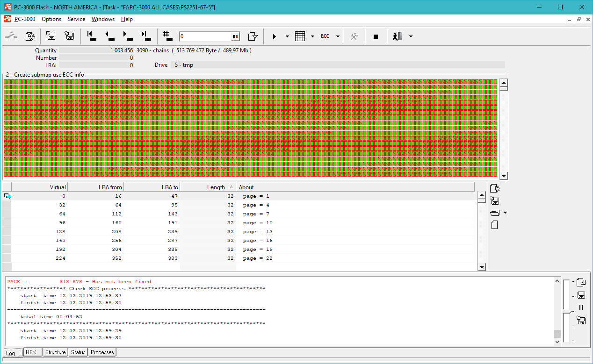Open dropdown arrow next to play button
The width and height of the screenshot is (593, 364).
pyautogui.click(x=287, y=36)
